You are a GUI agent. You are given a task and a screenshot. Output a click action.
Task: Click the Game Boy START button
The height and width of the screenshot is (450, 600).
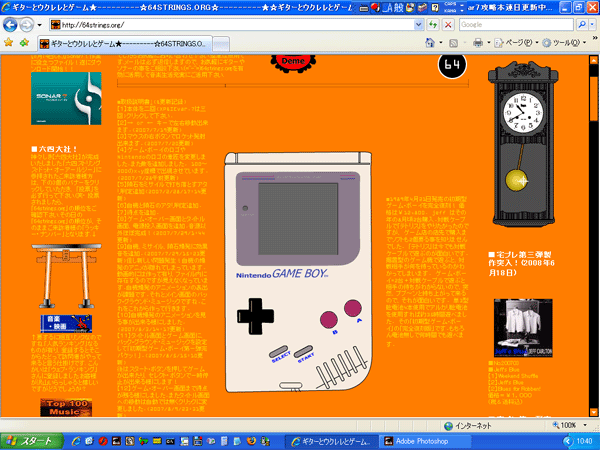coord(303,351)
